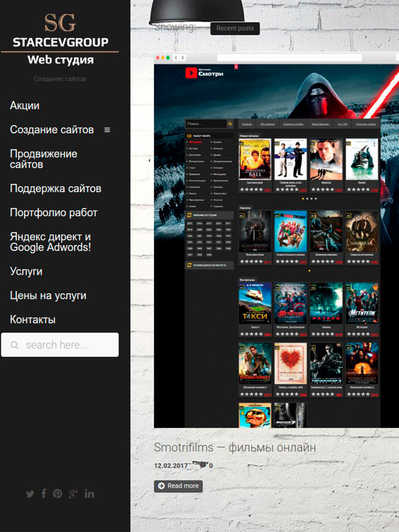This screenshot has width=399, height=532.
Task: Select Поддержка сайтов in the sidebar
Action: [x=55, y=188]
